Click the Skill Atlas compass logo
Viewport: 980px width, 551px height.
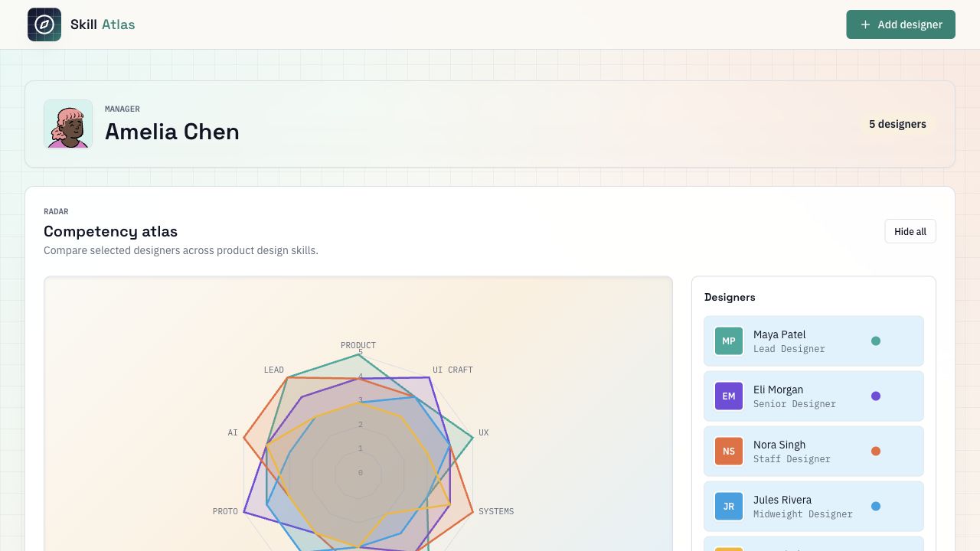pos(44,24)
